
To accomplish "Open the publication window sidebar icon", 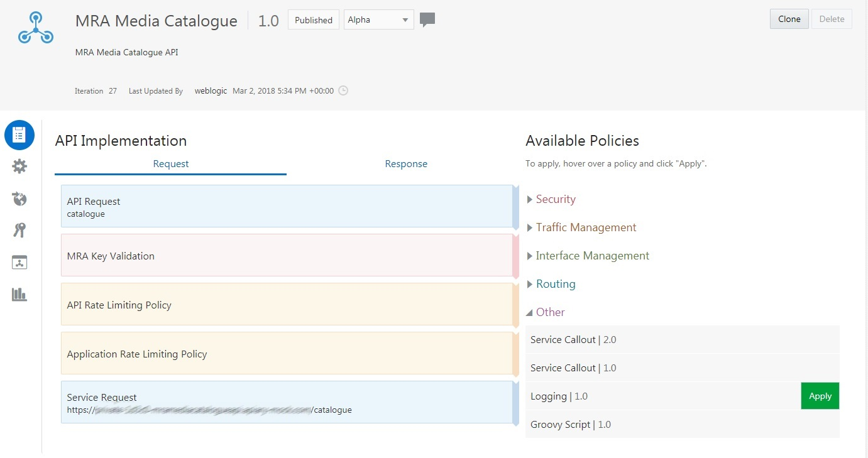I will pos(19,263).
